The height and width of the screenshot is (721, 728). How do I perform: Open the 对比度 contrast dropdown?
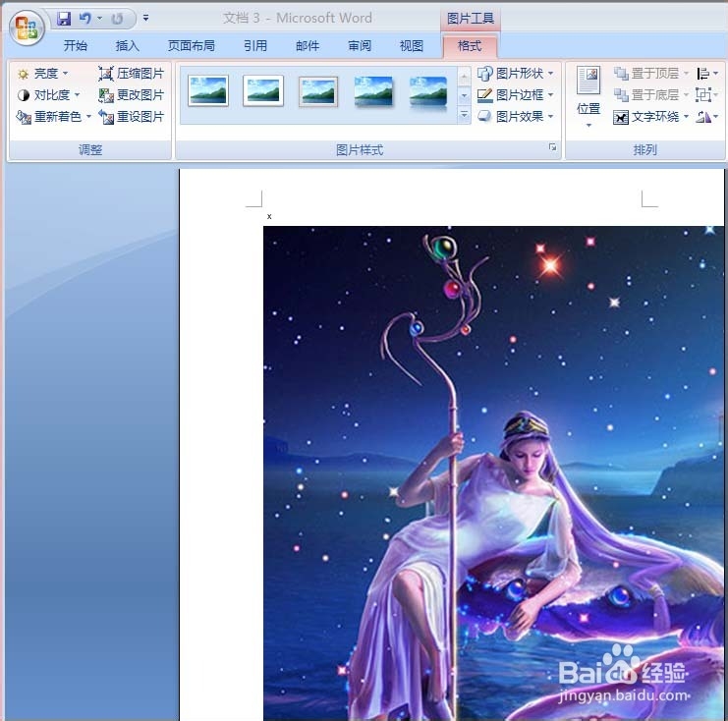click(x=49, y=95)
